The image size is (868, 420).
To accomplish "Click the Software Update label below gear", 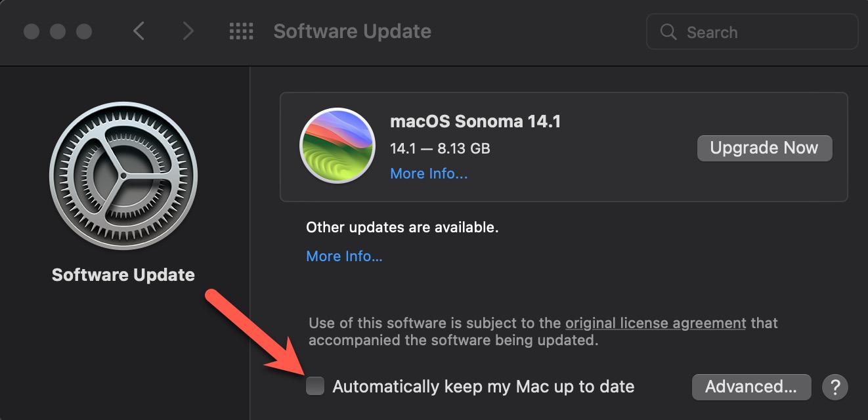I will (x=123, y=274).
